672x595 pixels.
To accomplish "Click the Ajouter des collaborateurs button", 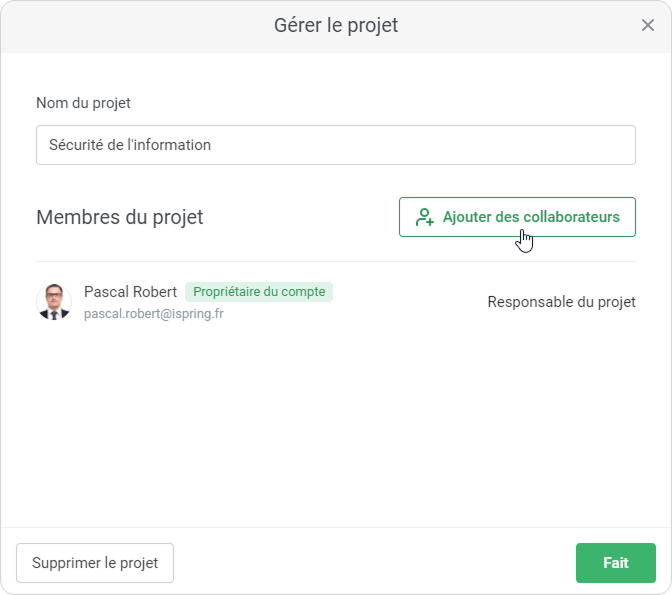I will (517, 217).
